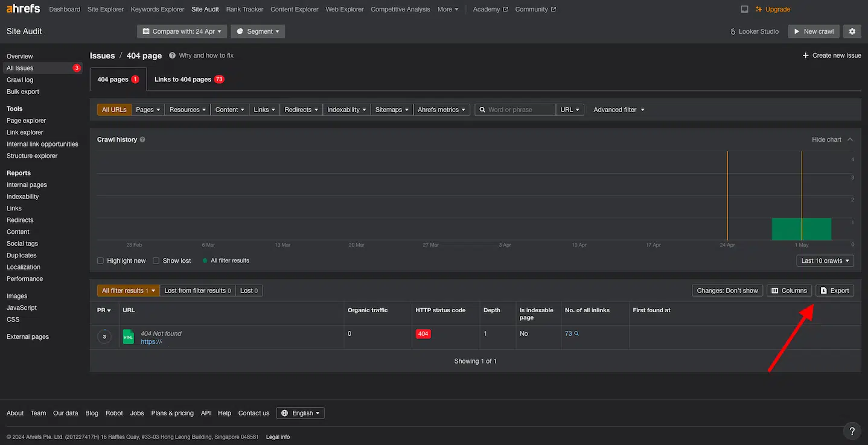Open the settings gear icon
Viewport: 868px width, 445px height.
852,31
